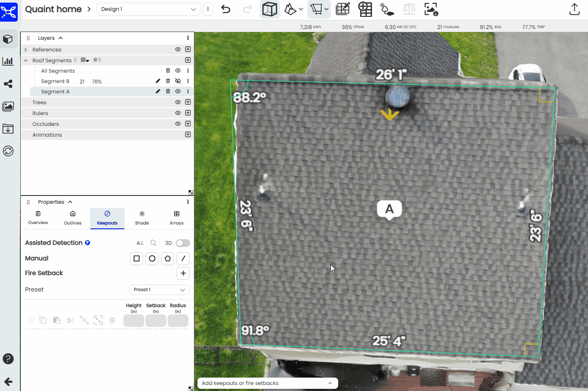Select the circle keepout tool
This screenshot has width=588, height=391.
point(152,258)
